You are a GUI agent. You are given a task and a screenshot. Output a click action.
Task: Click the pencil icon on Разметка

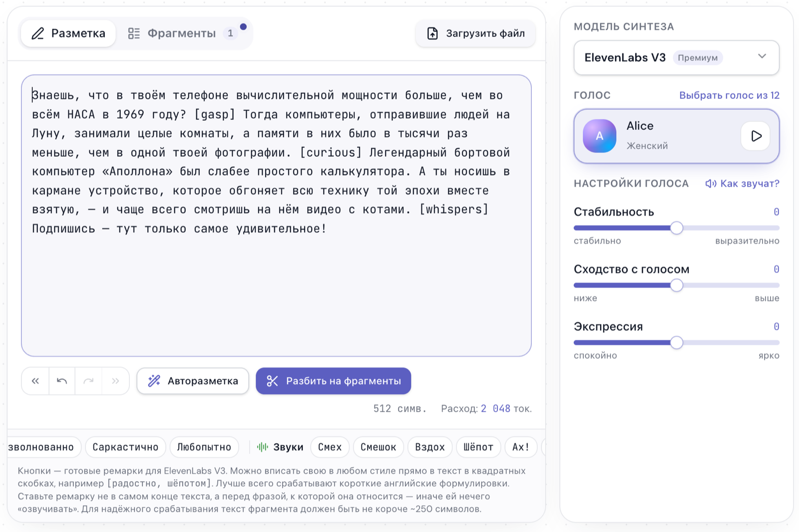point(38,33)
